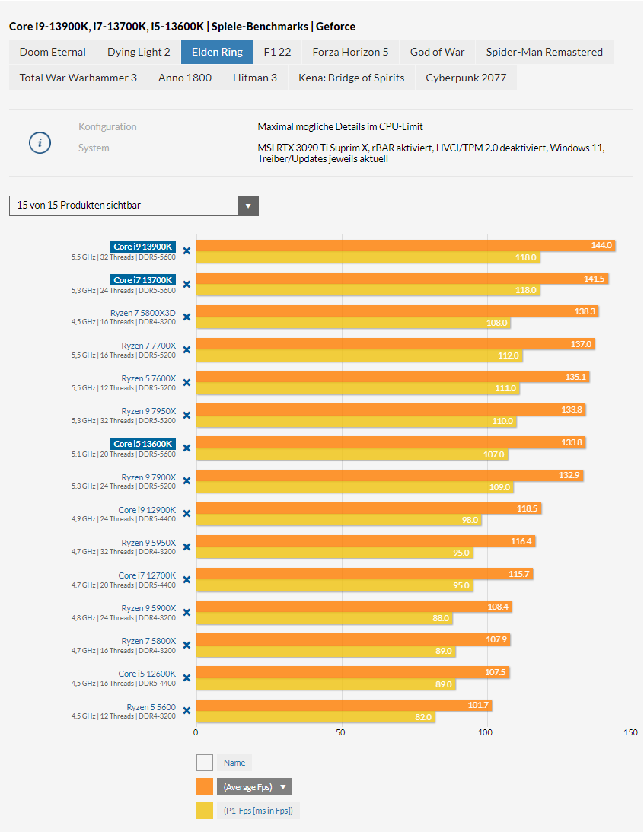Open the Ryzen 9 7900X link
The image size is (644, 832).
point(148,477)
